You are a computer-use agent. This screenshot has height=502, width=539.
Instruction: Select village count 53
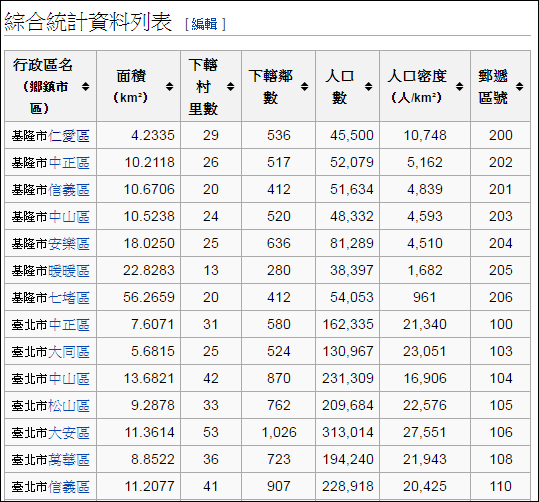coord(211,432)
